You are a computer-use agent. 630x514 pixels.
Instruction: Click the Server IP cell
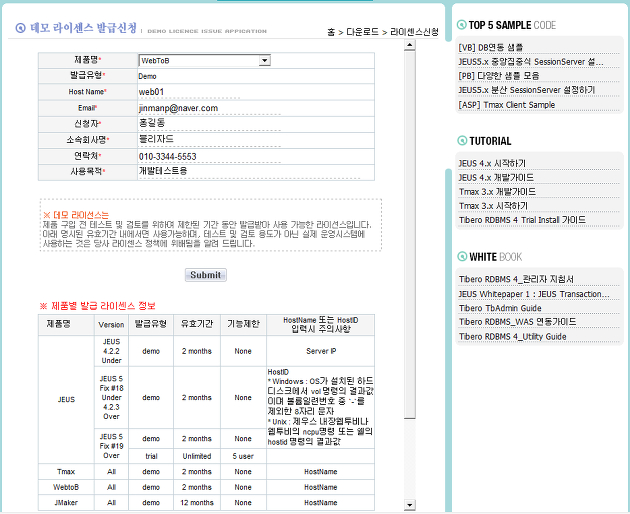coord(321,351)
